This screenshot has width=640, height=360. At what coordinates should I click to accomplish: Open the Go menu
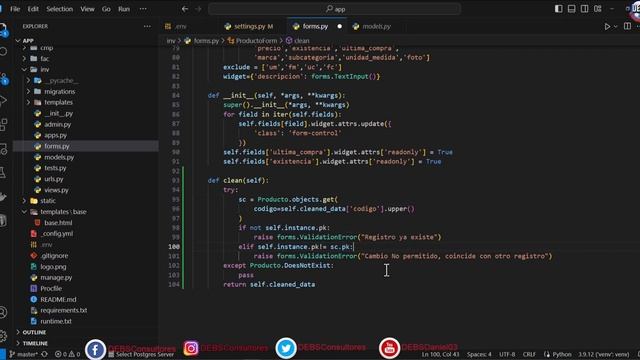[106, 9]
